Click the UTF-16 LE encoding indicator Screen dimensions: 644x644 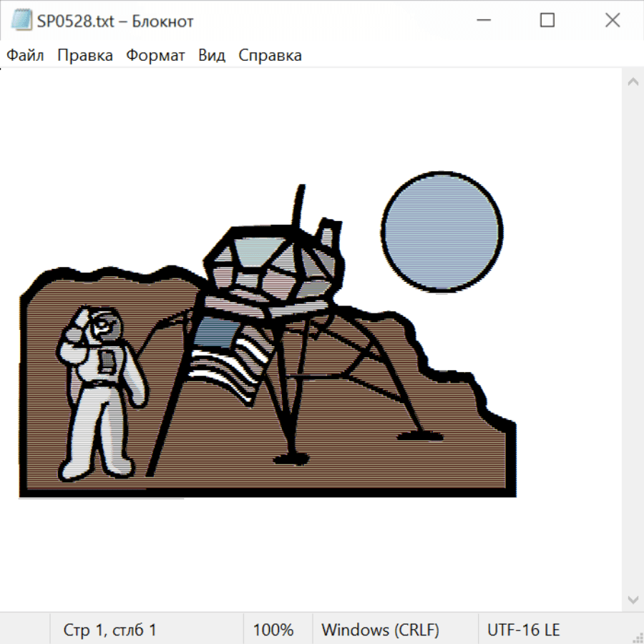(524, 630)
